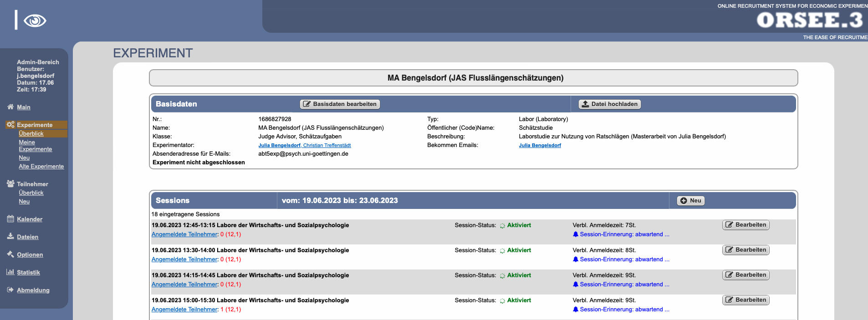Click the tools icon beside Optionen
868x320 pixels.
click(10, 254)
